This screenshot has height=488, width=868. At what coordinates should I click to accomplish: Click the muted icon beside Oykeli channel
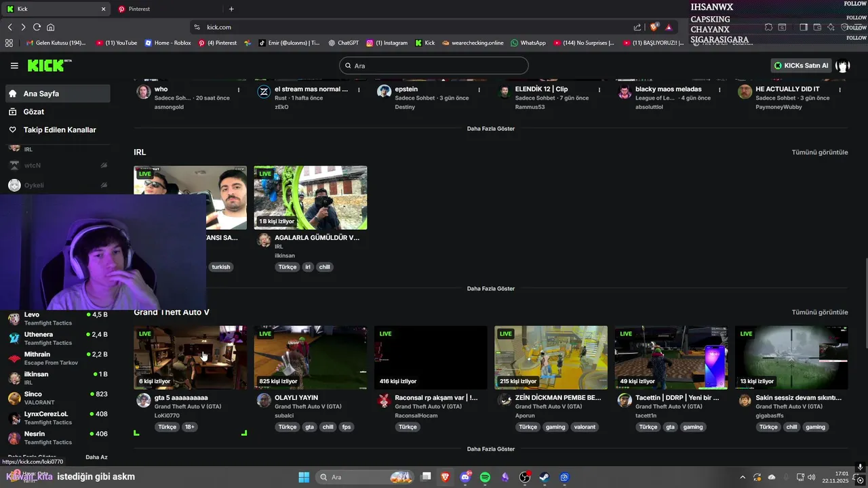click(x=104, y=185)
